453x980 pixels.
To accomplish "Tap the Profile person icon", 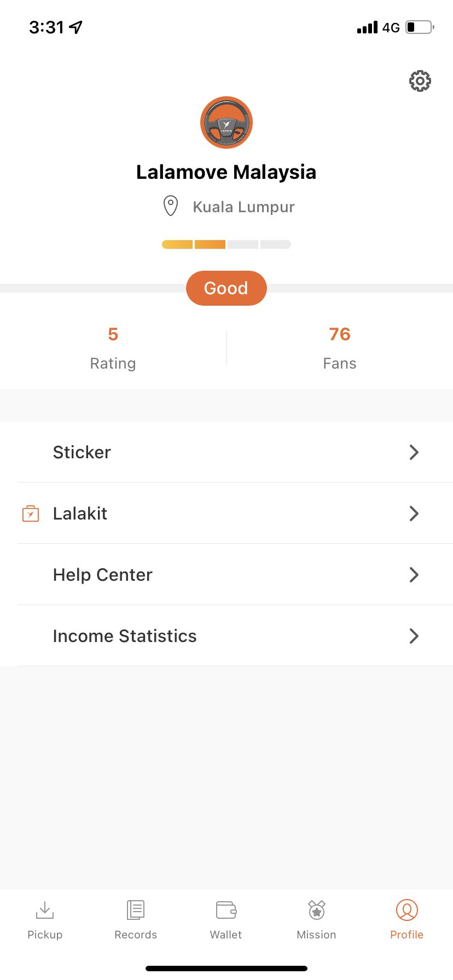I will click(x=407, y=910).
